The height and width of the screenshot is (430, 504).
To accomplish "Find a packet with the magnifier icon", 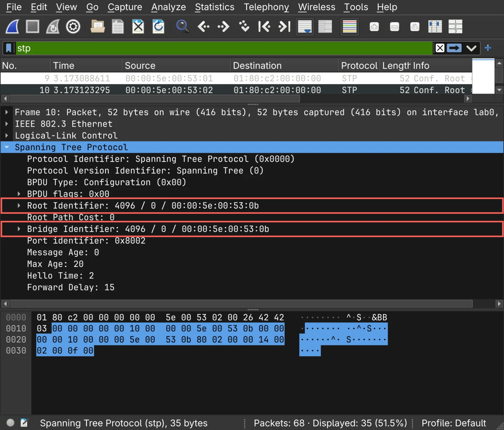I will coord(183,27).
